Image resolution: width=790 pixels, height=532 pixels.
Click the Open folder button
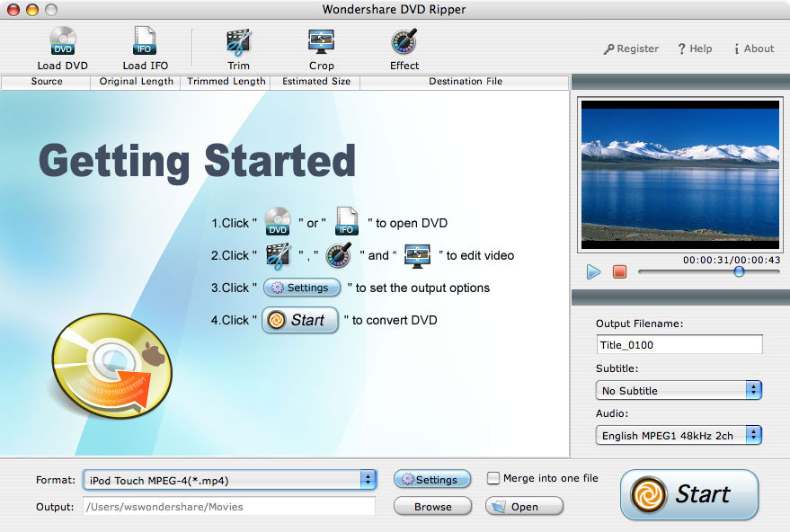coord(525,506)
